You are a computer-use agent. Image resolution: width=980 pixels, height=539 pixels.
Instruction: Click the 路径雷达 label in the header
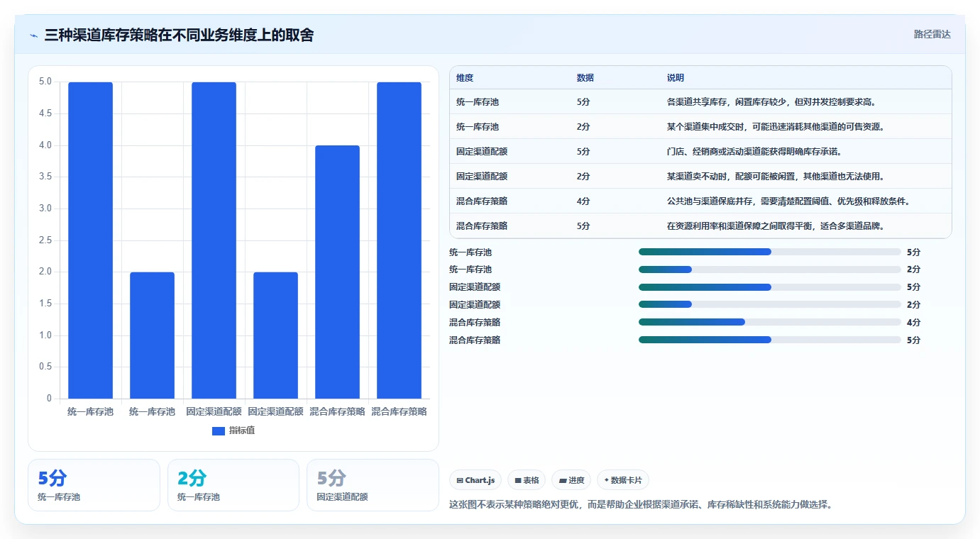pos(932,34)
